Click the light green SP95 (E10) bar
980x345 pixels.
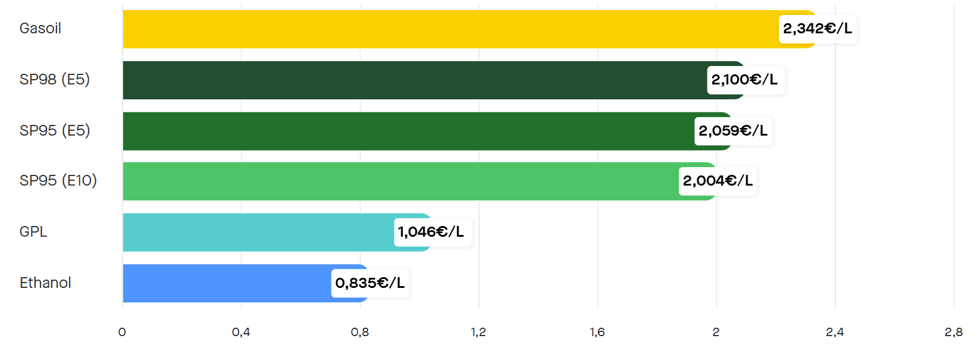point(399,181)
